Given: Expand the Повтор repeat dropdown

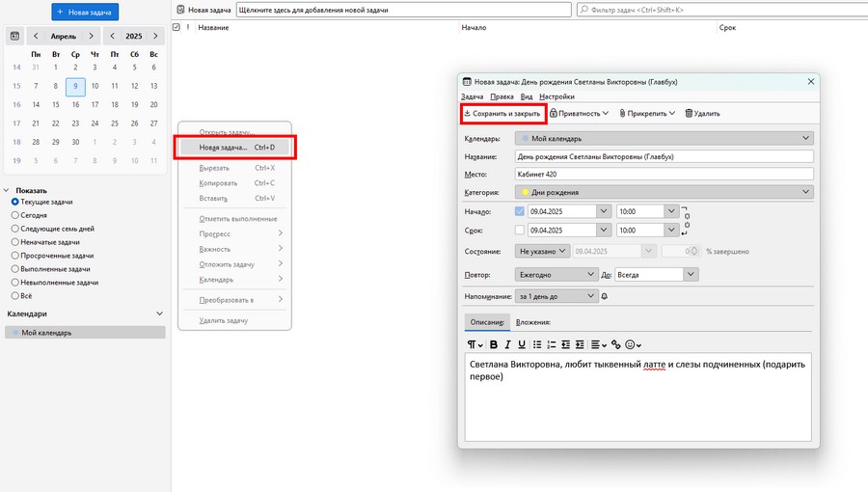Looking at the screenshot, I should tap(556, 274).
